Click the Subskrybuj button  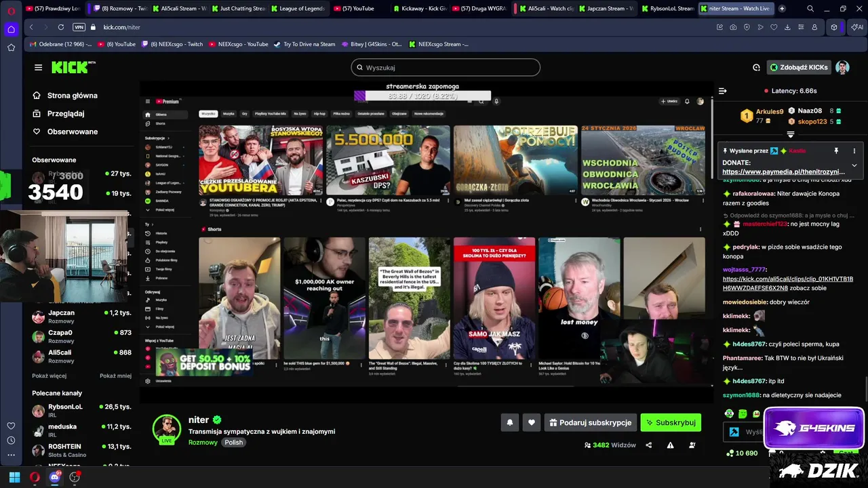(671, 422)
